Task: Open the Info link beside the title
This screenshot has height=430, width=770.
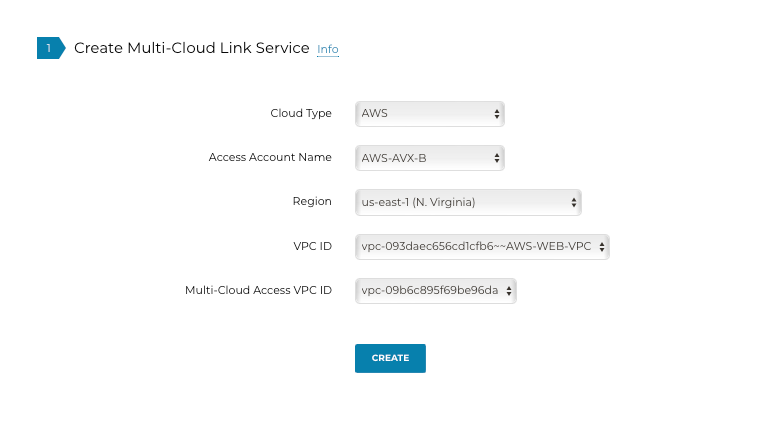Action: coord(328,49)
